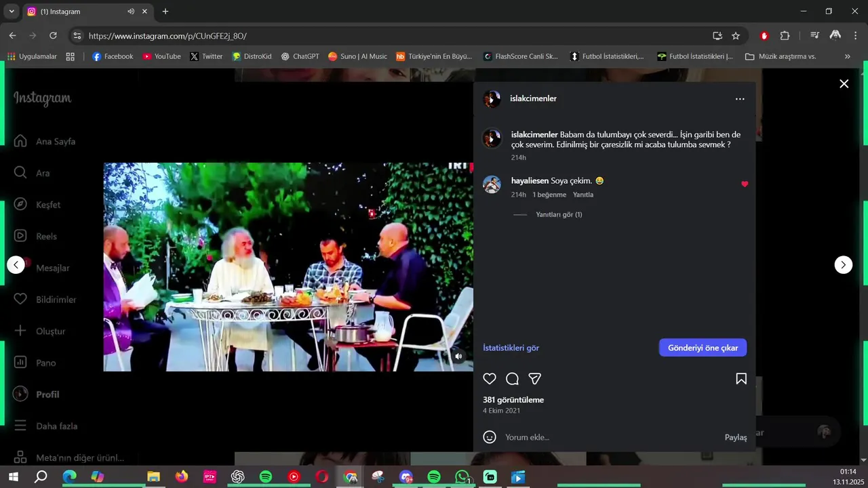Image resolution: width=868 pixels, height=488 pixels.
Task: Open Ara search in Instagram sidebar
Action: point(33,173)
